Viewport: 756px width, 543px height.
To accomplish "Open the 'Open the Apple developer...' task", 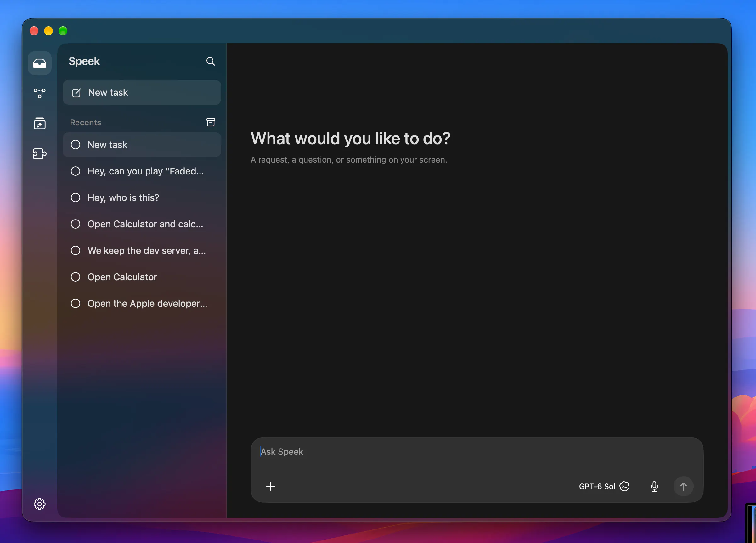I will click(142, 304).
